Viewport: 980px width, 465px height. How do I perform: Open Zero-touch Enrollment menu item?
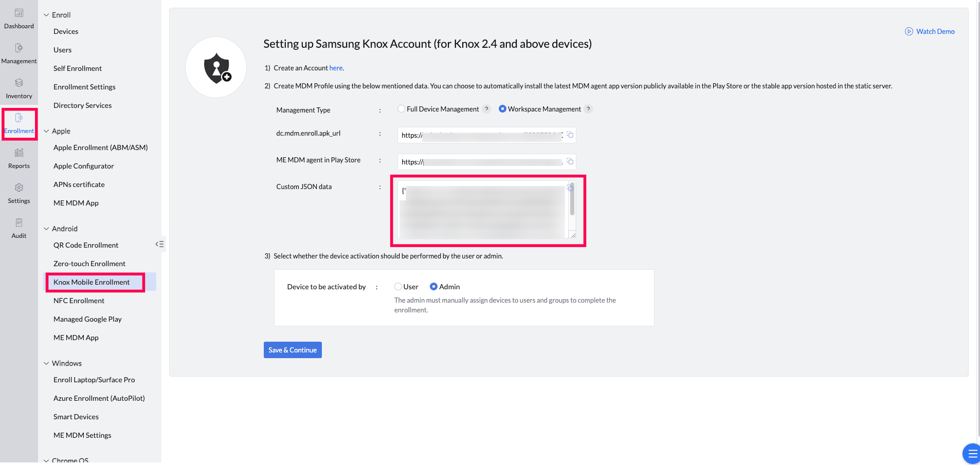tap(89, 264)
